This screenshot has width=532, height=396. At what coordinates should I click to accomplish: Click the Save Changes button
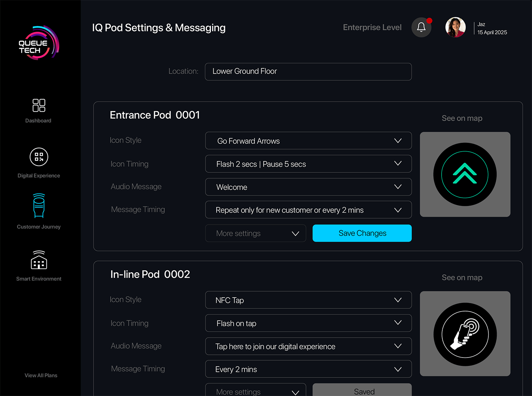click(x=362, y=233)
